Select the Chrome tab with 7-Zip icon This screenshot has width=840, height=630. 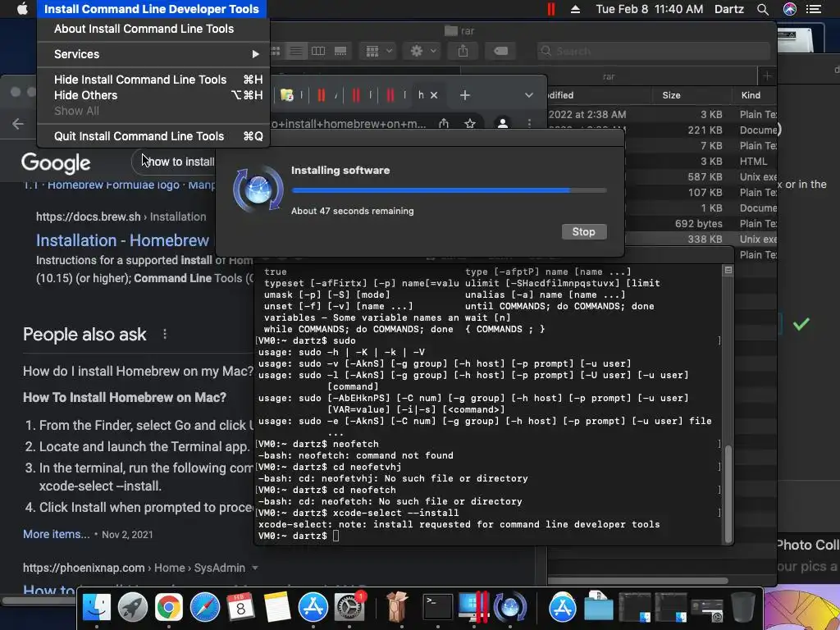287,95
